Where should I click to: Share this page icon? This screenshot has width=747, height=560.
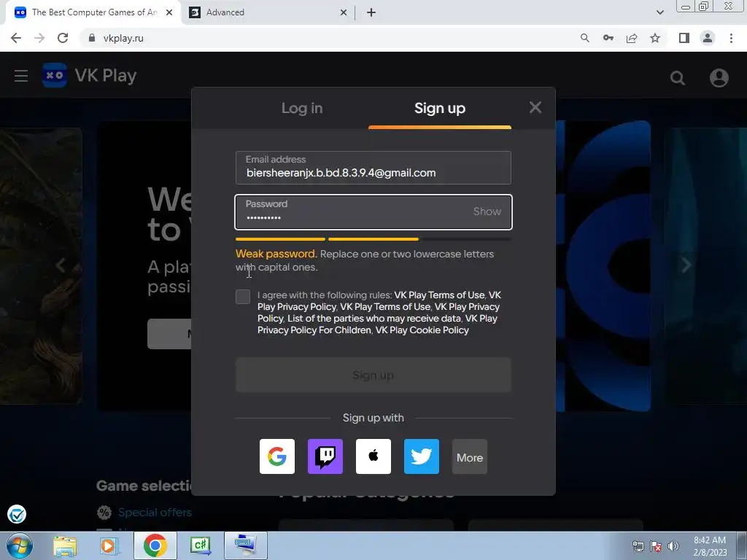[x=632, y=38]
